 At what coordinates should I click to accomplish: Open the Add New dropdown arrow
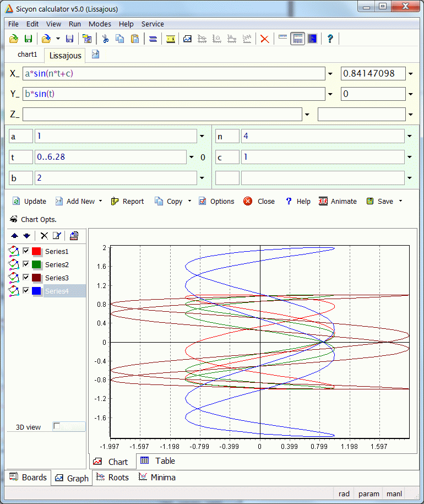[101, 201]
